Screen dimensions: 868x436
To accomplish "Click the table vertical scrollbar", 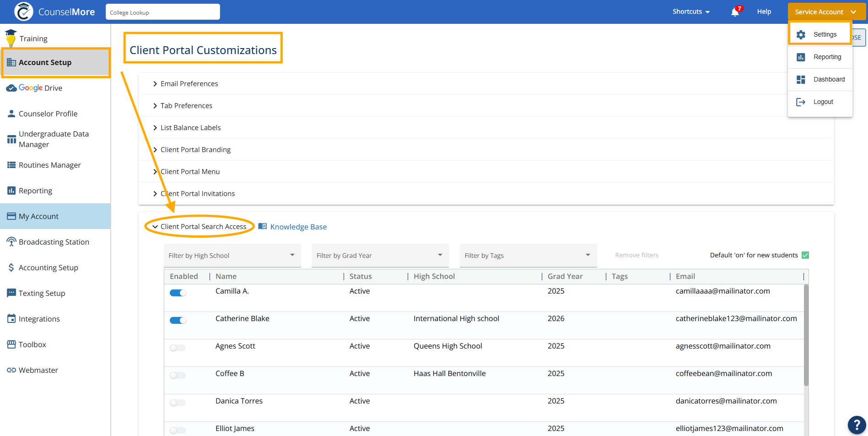I will coord(806,335).
